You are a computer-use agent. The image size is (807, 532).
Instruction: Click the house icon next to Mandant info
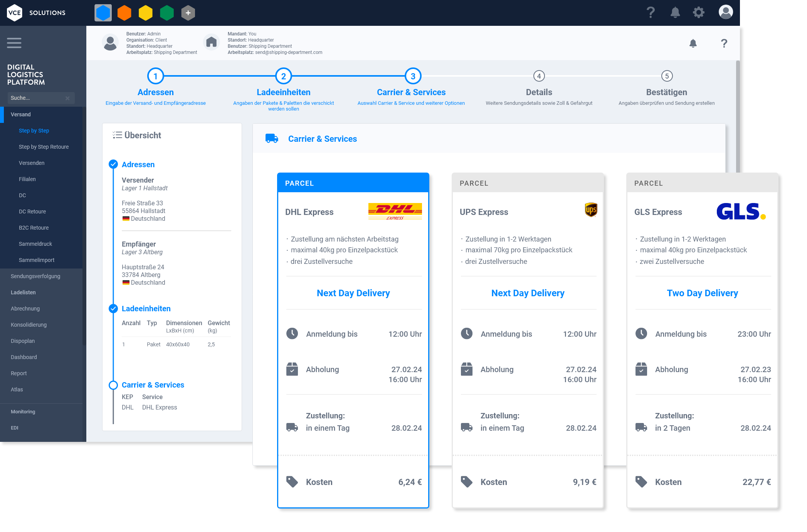pos(211,42)
